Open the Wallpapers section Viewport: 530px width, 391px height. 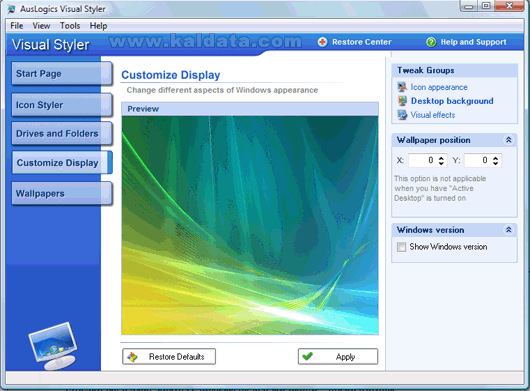[62, 193]
